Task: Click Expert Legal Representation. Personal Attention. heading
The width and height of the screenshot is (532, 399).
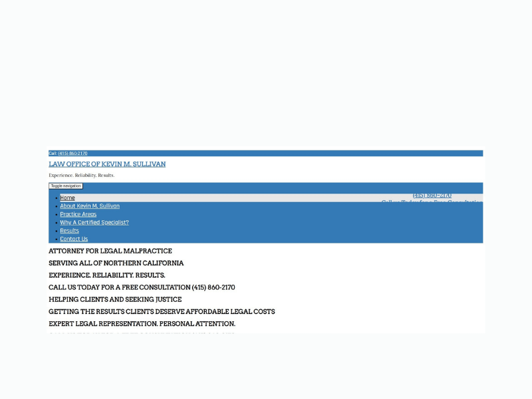Action: 142,324
